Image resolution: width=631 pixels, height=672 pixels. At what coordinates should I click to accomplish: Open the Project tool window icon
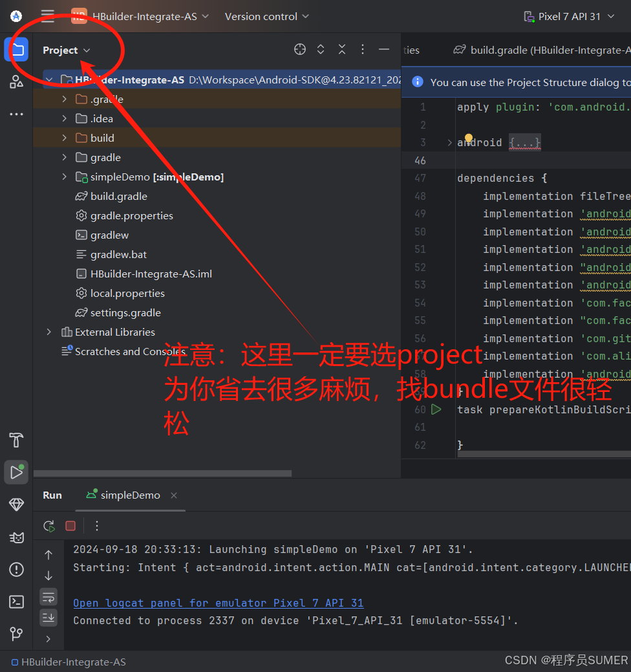point(16,50)
